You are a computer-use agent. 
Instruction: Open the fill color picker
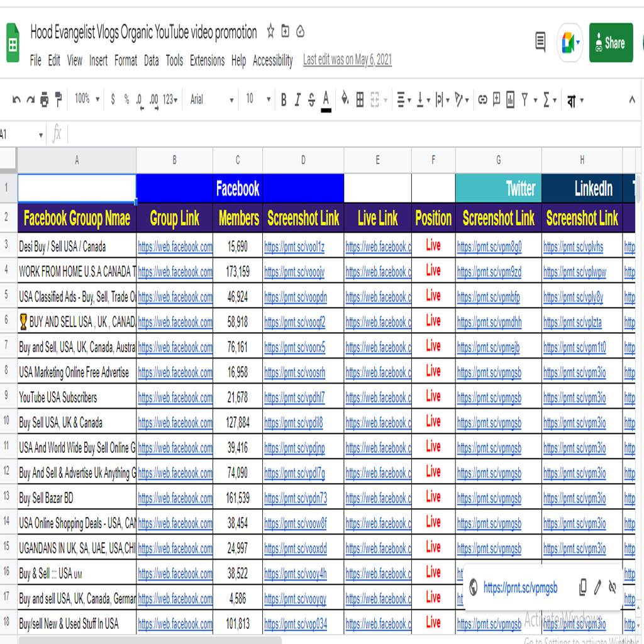pos(345,99)
